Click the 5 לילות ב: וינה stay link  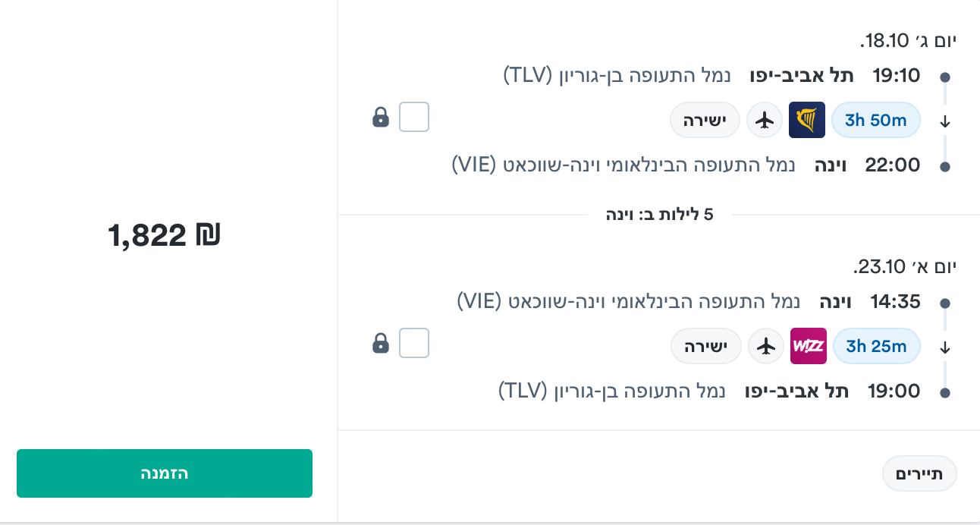pos(660,214)
